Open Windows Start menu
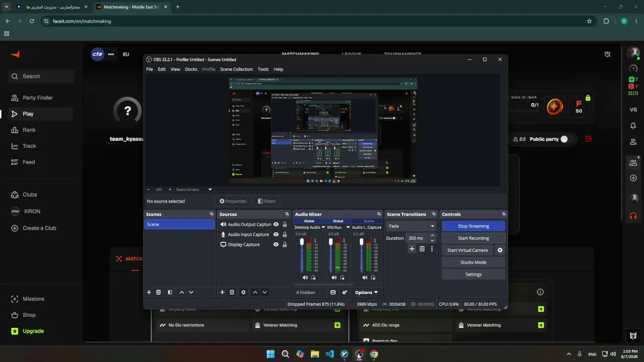The width and height of the screenshot is (644, 362). pos(271,354)
